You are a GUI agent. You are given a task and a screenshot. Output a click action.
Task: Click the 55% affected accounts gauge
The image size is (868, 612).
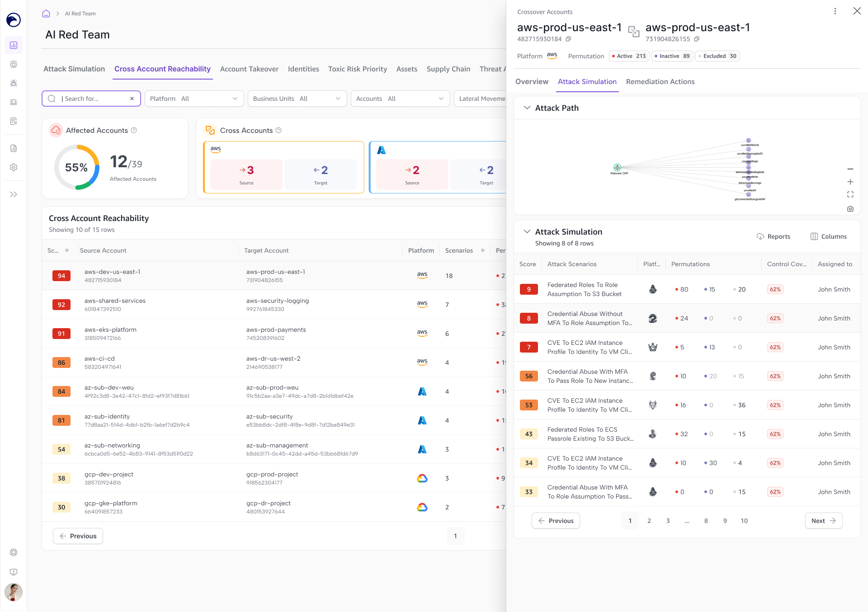coord(77,167)
